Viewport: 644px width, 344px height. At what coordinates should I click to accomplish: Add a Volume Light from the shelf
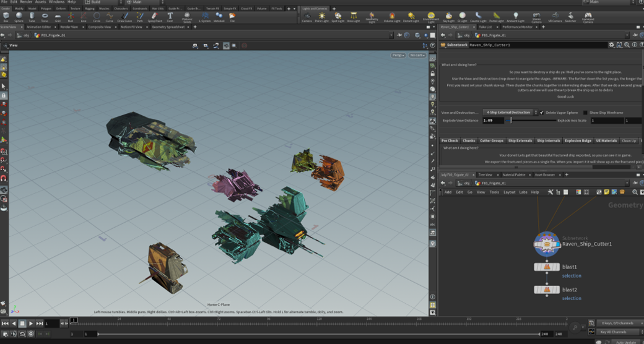pyautogui.click(x=392, y=17)
